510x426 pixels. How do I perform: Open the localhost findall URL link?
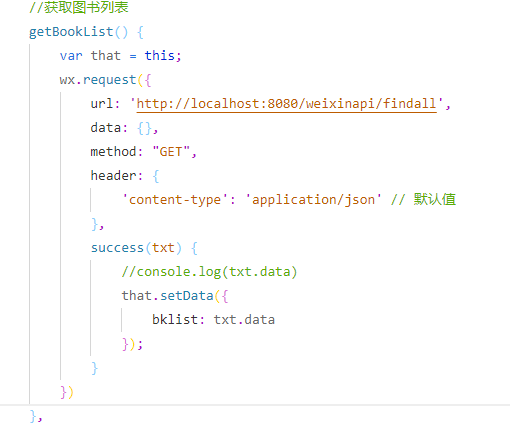286,104
